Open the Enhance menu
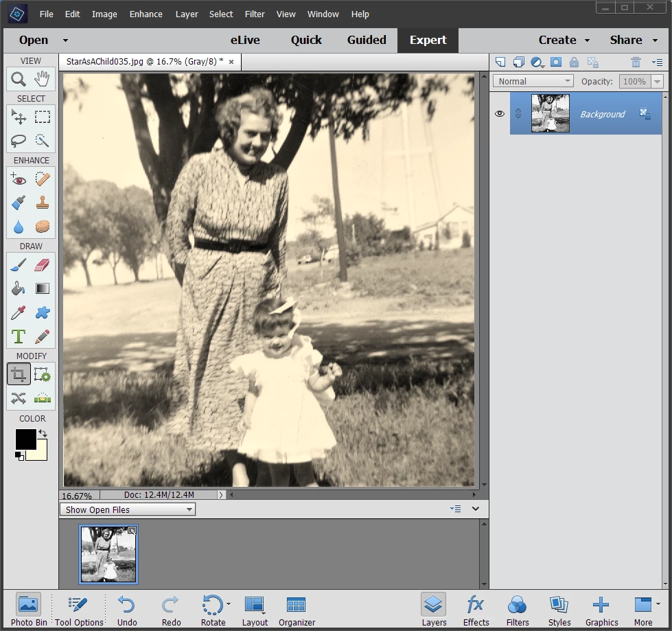Viewport: 672px width, 631px height. pos(146,14)
